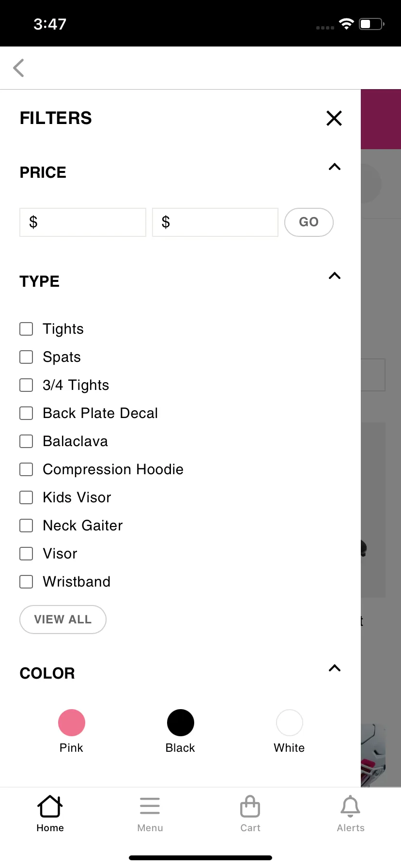Collapse the Price section chevron

335,167
